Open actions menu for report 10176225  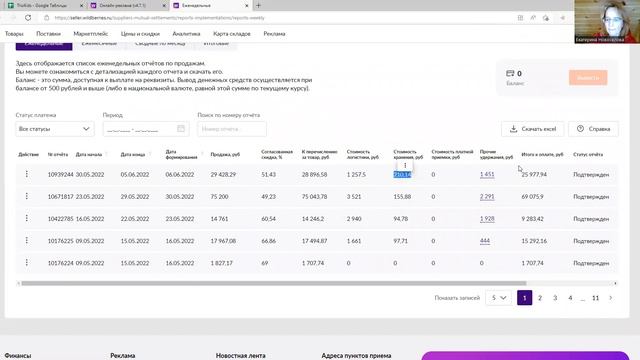[x=27, y=240]
